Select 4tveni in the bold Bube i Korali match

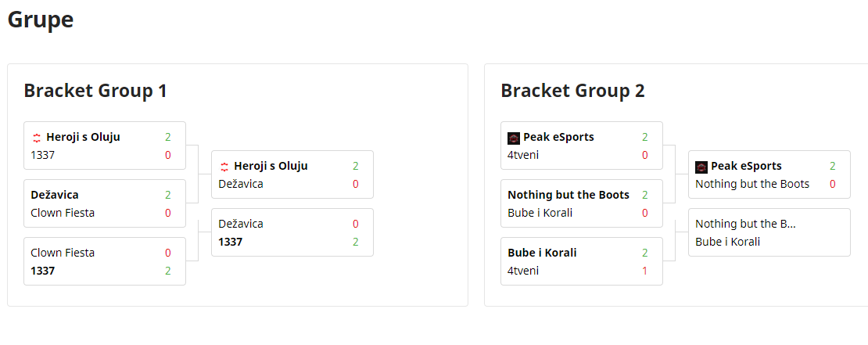coord(523,271)
